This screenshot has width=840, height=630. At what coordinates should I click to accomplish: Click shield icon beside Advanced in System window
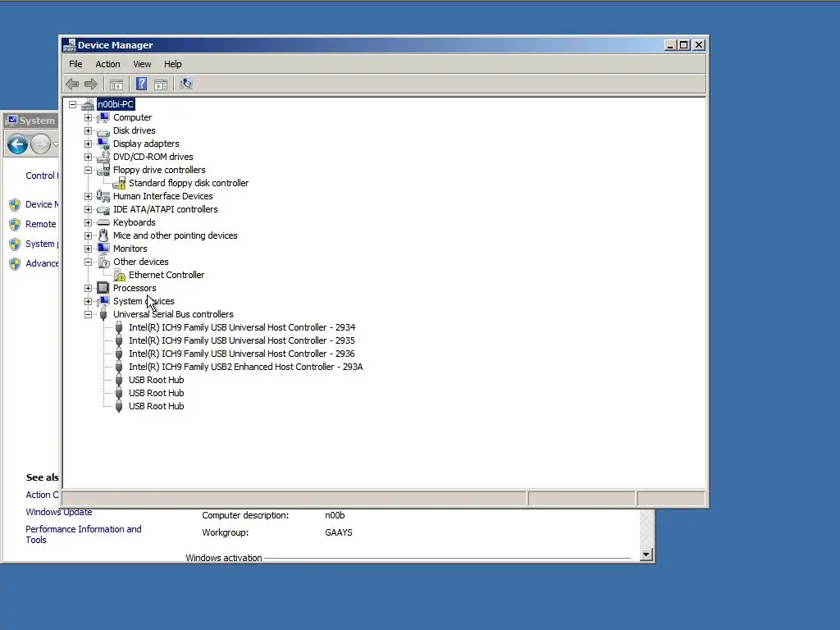tap(15, 264)
